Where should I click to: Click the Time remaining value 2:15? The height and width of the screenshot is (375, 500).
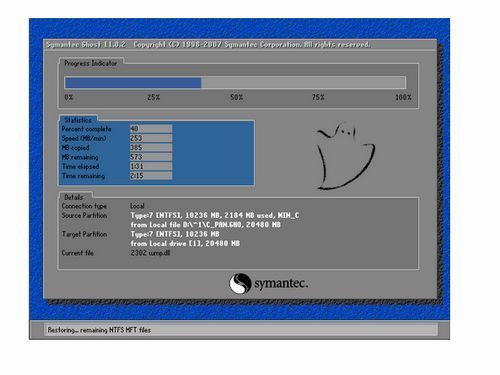[x=151, y=175]
